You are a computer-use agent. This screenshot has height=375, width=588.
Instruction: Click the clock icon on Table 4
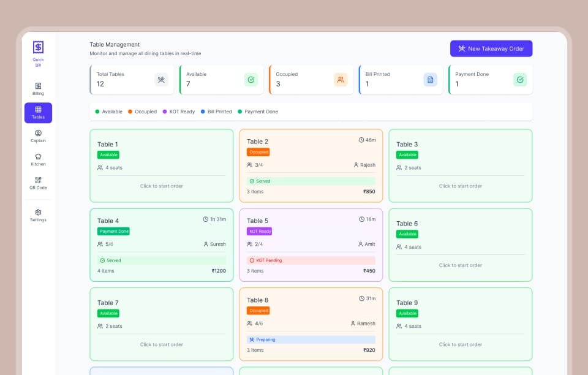click(x=206, y=219)
